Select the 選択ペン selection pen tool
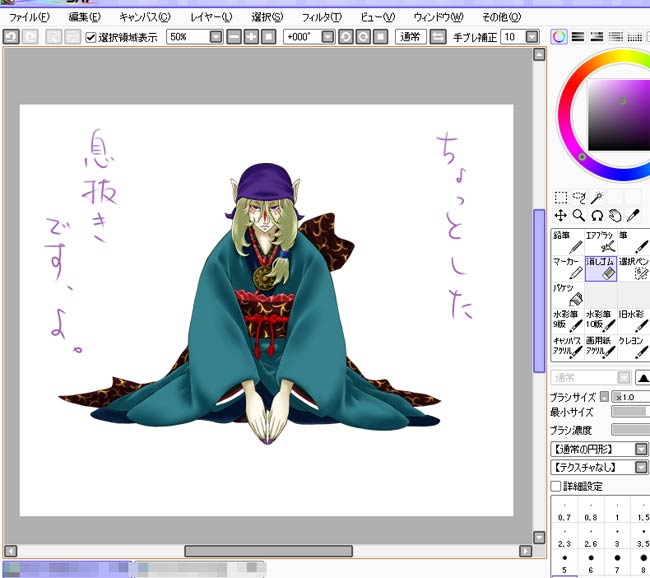Image resolution: width=650 pixels, height=578 pixels. [634, 268]
